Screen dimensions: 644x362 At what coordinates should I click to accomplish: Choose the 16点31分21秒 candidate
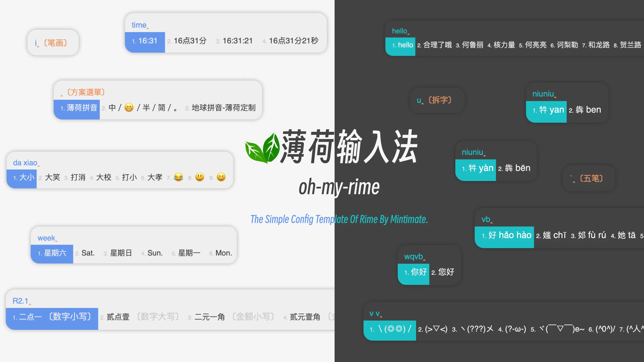click(x=293, y=41)
